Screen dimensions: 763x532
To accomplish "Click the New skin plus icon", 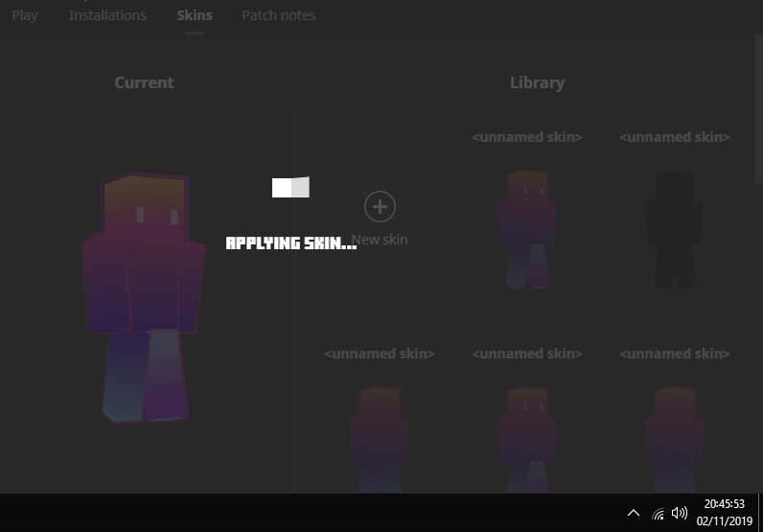I will (x=380, y=207).
